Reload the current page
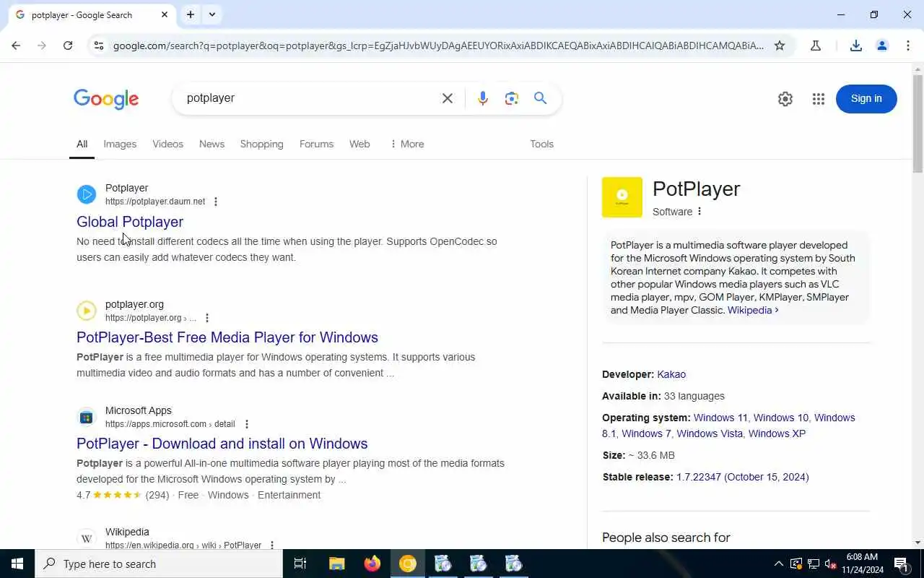Screen dimensions: 924x578 pyautogui.click(x=68, y=46)
